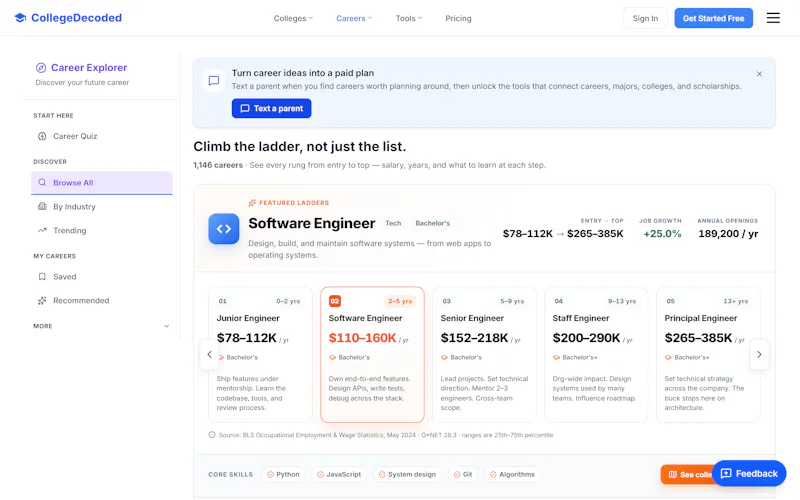
Task: Open Trending careers
Action: pos(102,231)
